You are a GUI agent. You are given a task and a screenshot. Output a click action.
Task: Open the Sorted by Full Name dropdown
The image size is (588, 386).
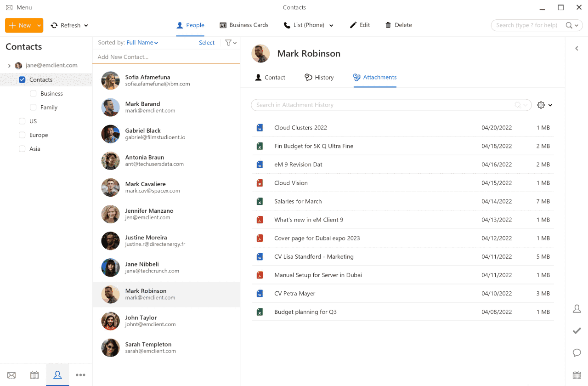tap(142, 43)
